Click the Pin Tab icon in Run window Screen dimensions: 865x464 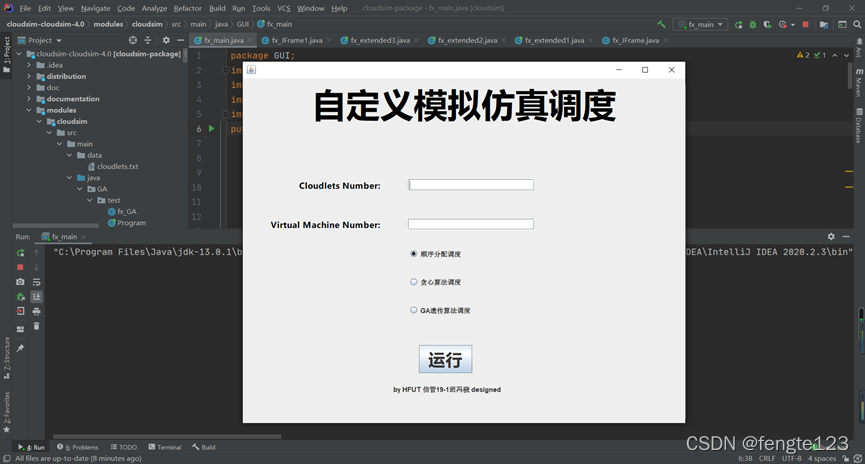coord(20,348)
